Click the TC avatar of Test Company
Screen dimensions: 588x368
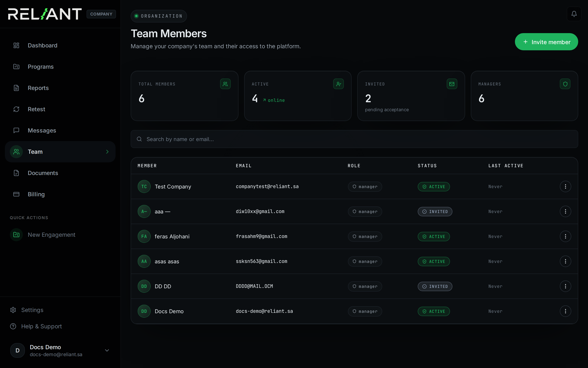[144, 186]
